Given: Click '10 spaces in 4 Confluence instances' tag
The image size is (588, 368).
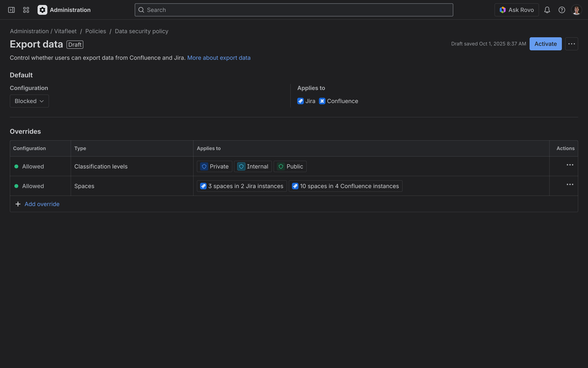Looking at the screenshot, I should (345, 186).
